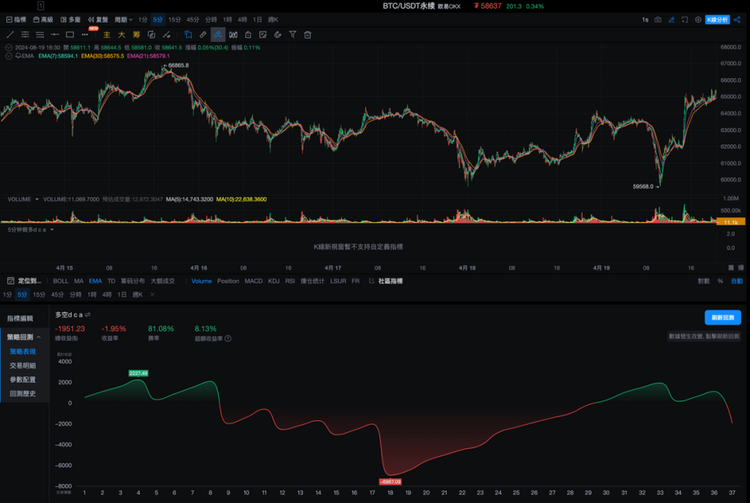Enable the BOLL indicator overlay
Screen dimensions: 750x503
[x=60, y=281]
